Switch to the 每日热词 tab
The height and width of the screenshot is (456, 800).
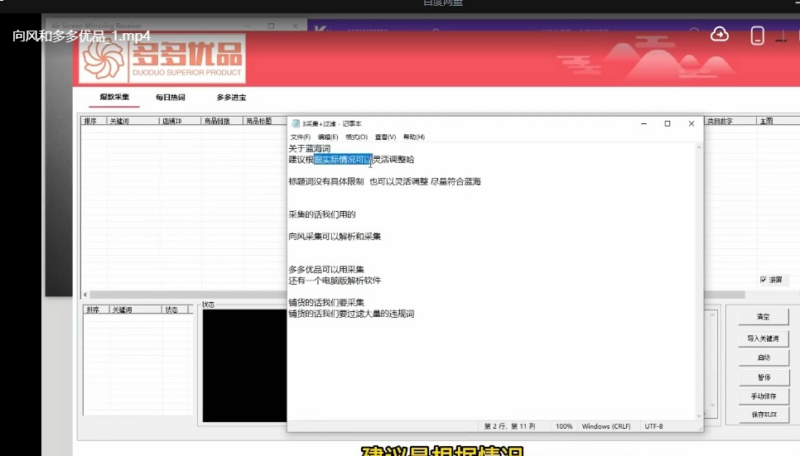point(170,97)
